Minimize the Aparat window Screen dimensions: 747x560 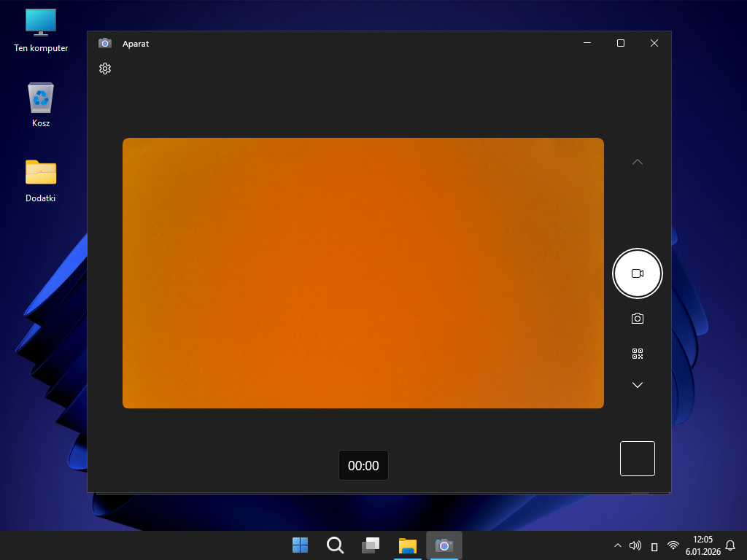pos(587,43)
